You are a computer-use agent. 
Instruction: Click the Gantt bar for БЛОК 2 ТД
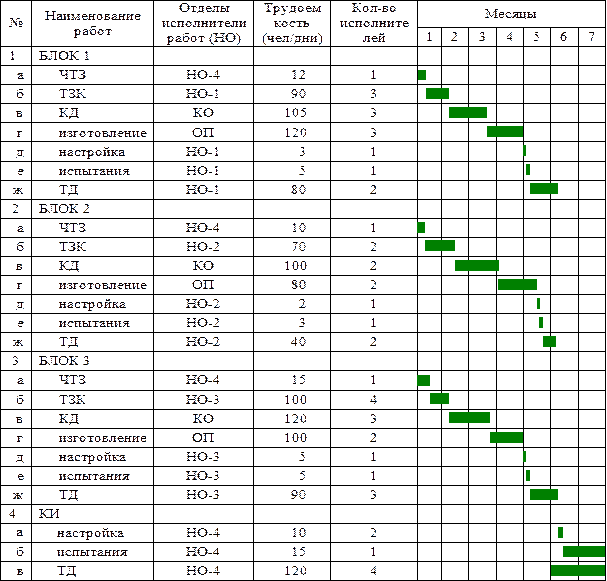(x=550, y=342)
